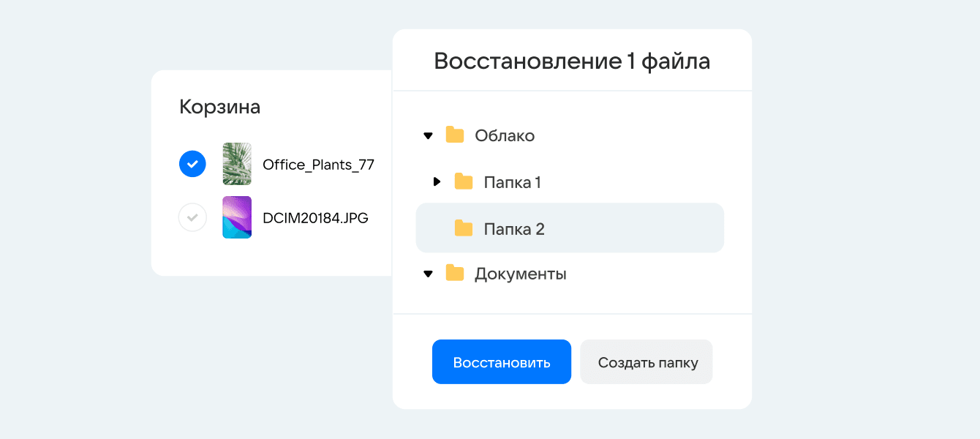This screenshot has width=980, height=439.
Task: Click the Облако folder icon
Action: [455, 135]
